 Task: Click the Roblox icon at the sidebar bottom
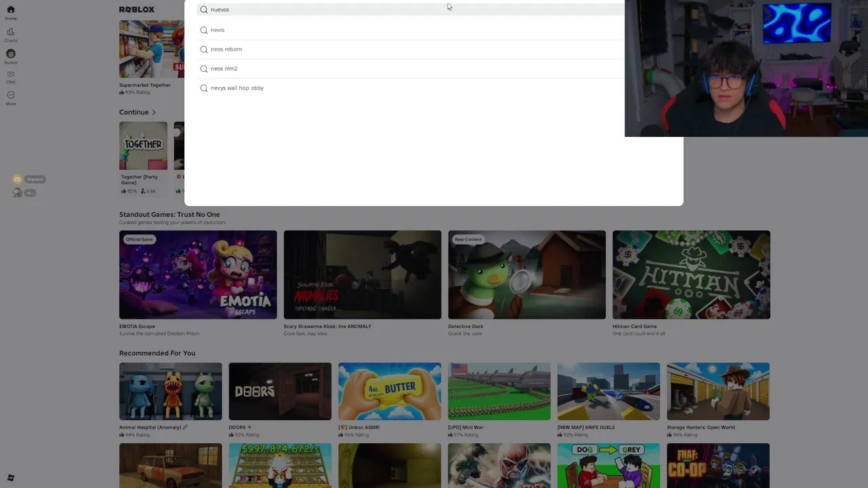[10, 478]
